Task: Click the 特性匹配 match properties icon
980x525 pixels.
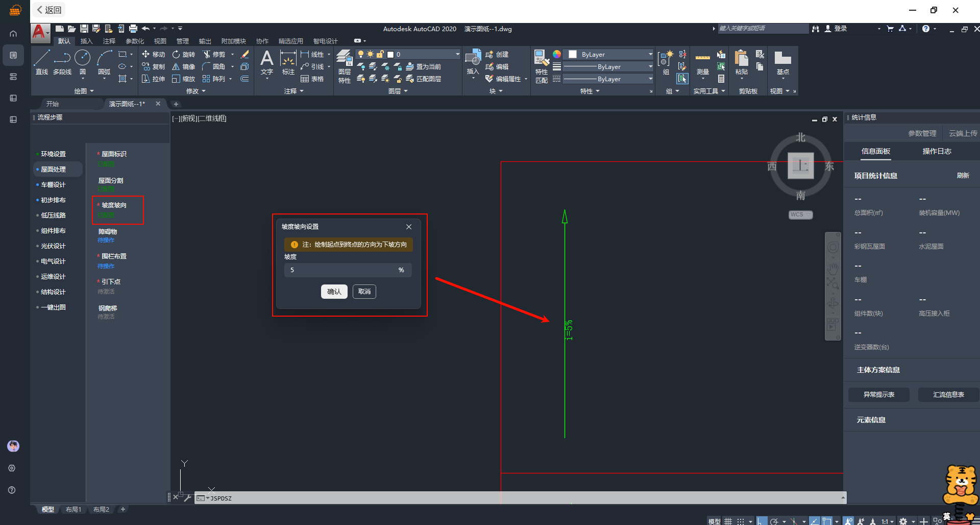Action: [541, 65]
